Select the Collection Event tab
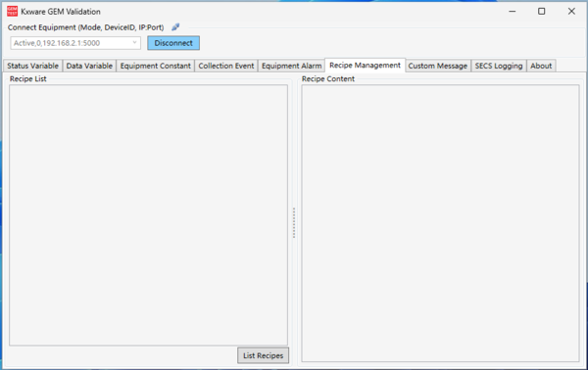 click(226, 66)
